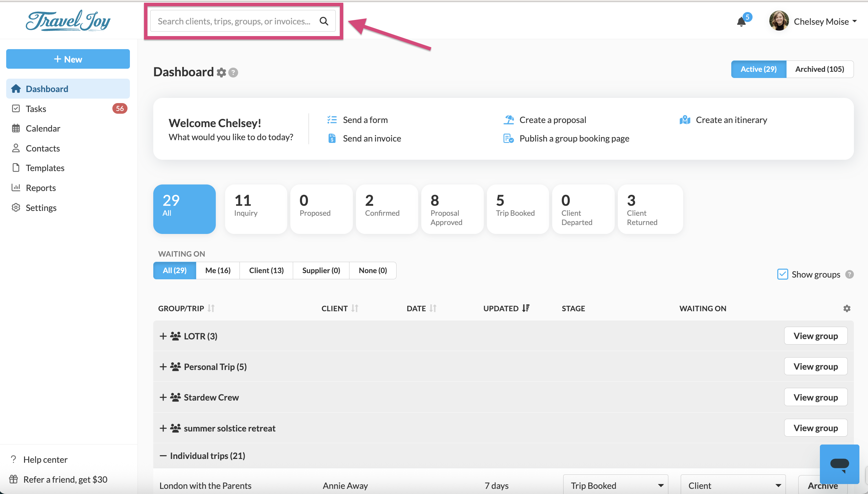Click the table column settings gear
The width and height of the screenshot is (868, 494).
tap(847, 308)
